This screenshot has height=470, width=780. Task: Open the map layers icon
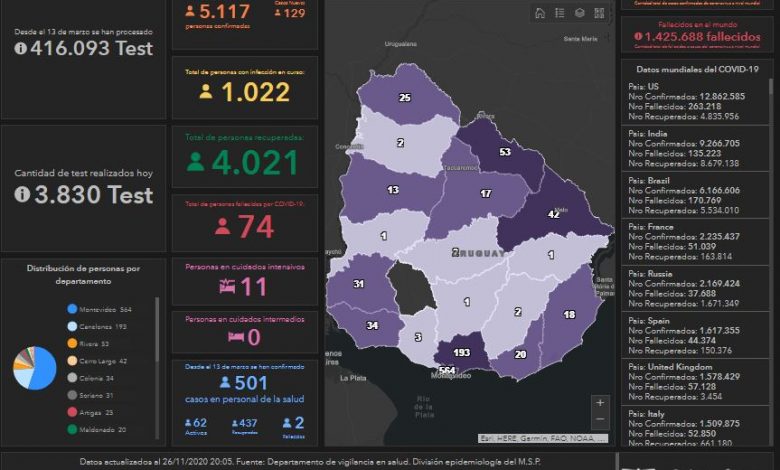579,13
